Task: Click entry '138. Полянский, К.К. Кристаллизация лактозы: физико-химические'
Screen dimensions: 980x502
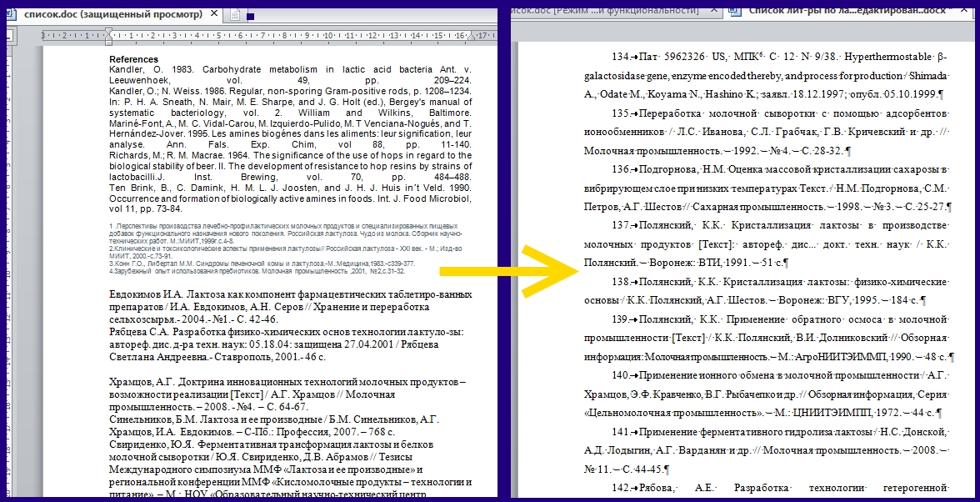Action: (x=779, y=282)
